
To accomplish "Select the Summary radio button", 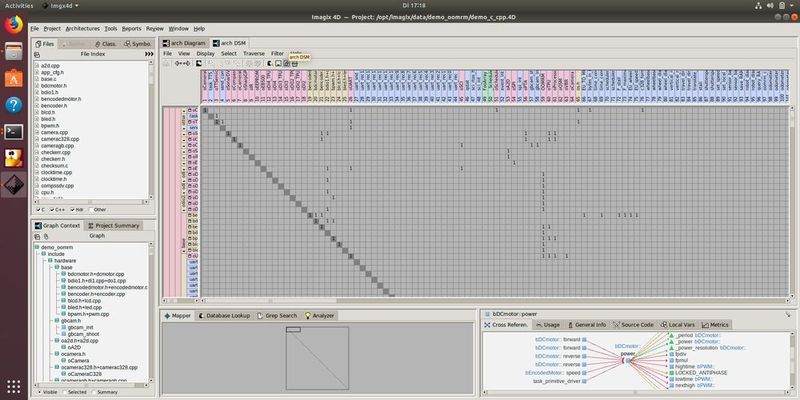I will pyautogui.click(x=93, y=392).
